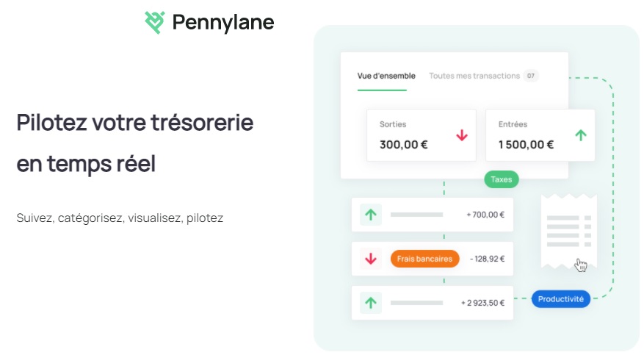
Task: Click the green up arrow in Entrées card
Action: (581, 135)
